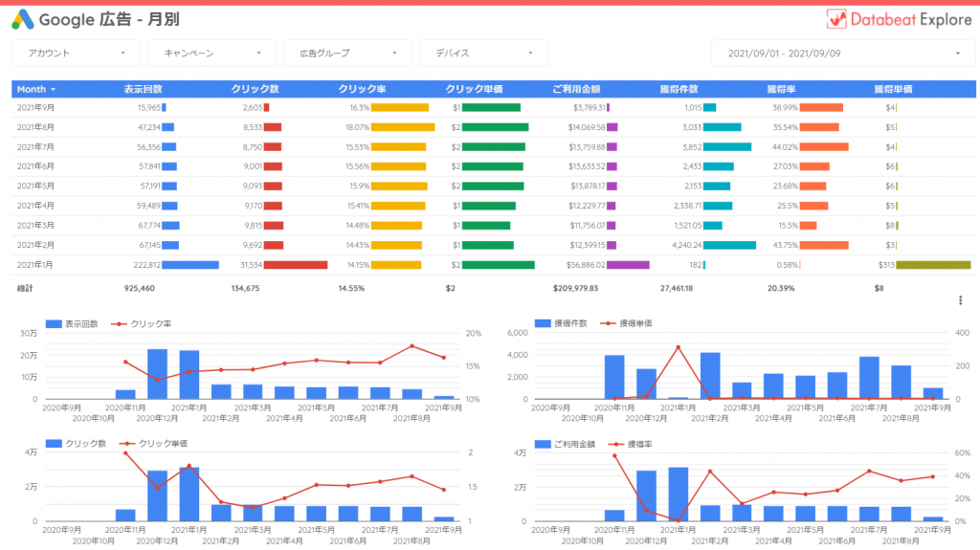Open the デバイス filter dropdown

[482, 54]
